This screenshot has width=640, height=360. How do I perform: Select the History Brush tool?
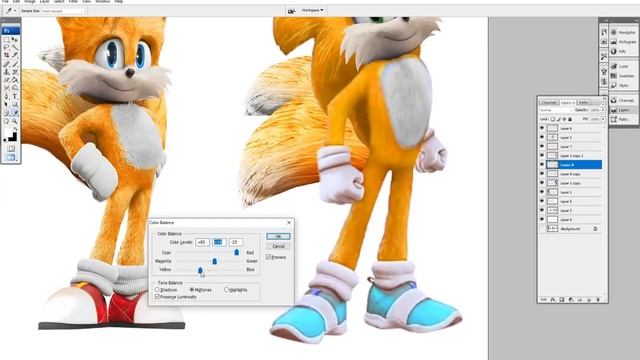click(15, 72)
